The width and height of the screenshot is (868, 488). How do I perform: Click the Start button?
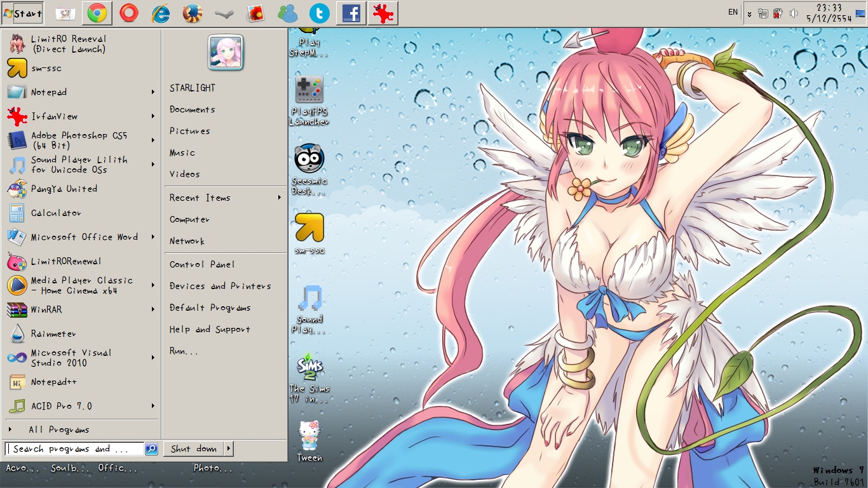pos(23,13)
